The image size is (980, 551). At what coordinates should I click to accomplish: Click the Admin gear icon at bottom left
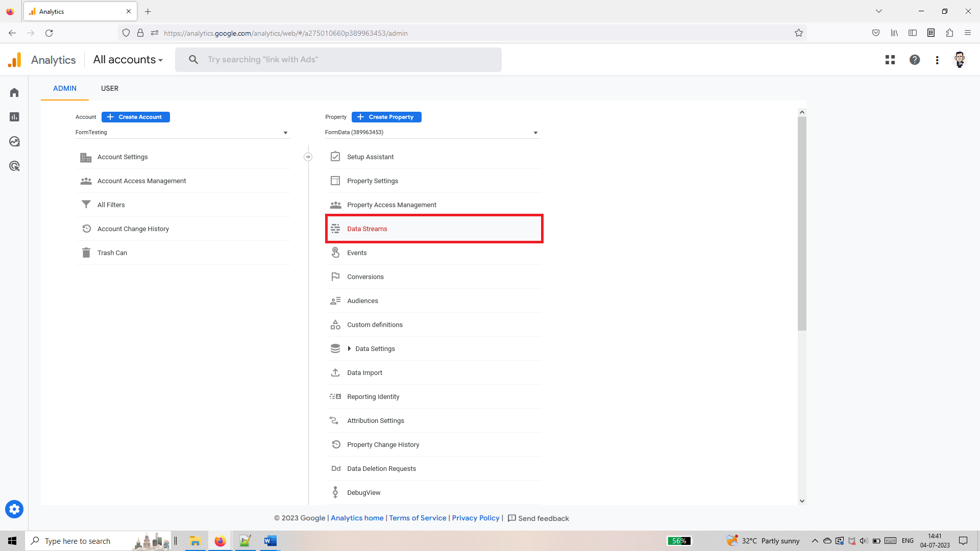point(14,509)
